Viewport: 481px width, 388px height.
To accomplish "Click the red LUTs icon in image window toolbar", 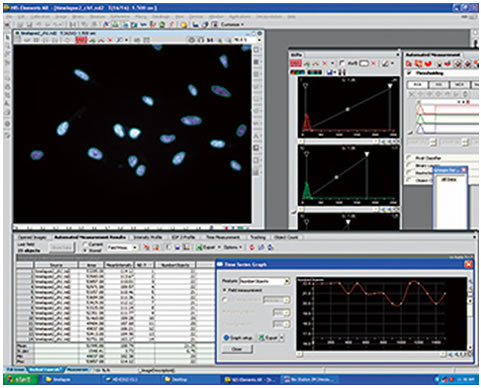I will 81,40.
